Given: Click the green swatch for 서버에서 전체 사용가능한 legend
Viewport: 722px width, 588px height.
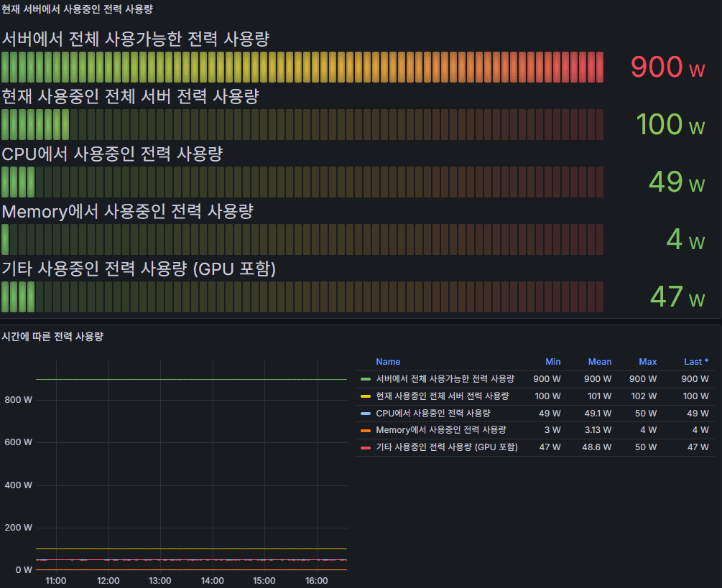Looking at the screenshot, I should click(366, 379).
